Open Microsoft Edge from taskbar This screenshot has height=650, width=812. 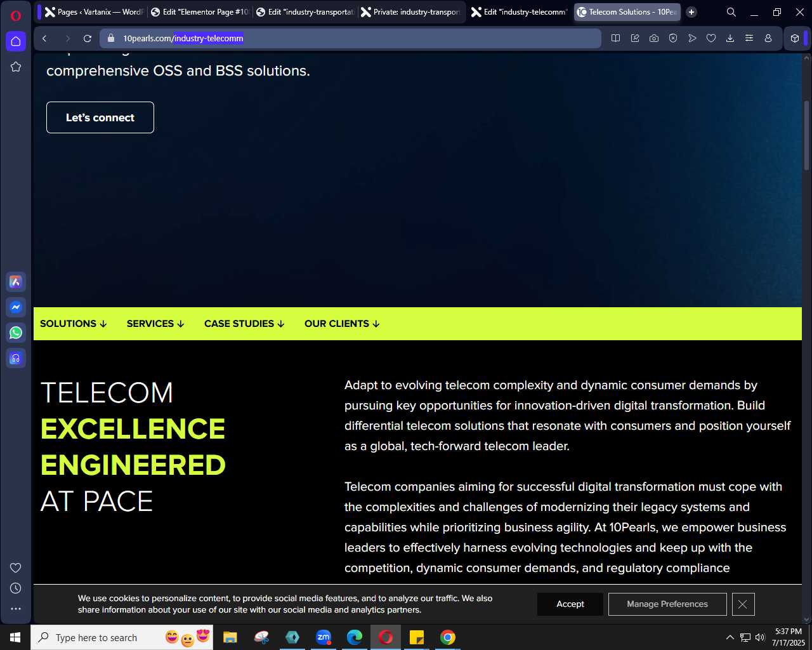coord(355,637)
